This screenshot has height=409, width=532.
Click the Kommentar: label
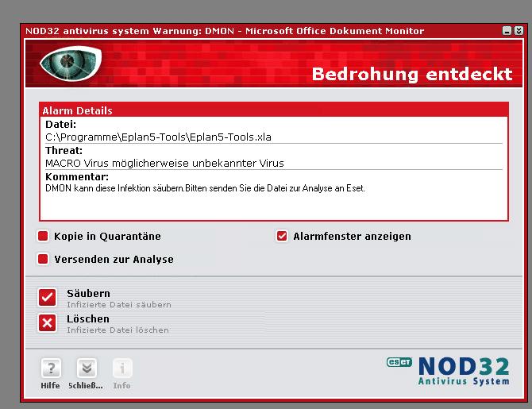tap(77, 176)
